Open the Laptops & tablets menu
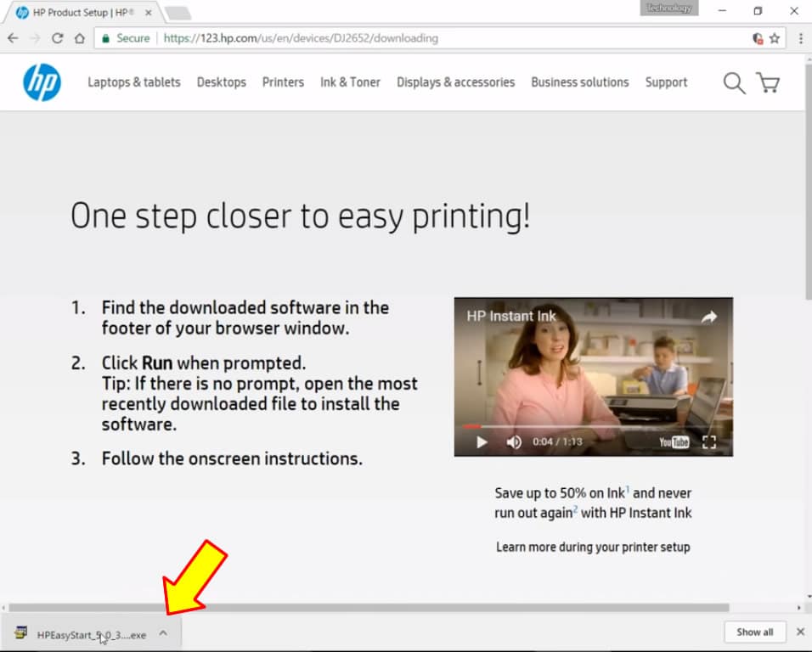The image size is (812, 652). [x=134, y=82]
